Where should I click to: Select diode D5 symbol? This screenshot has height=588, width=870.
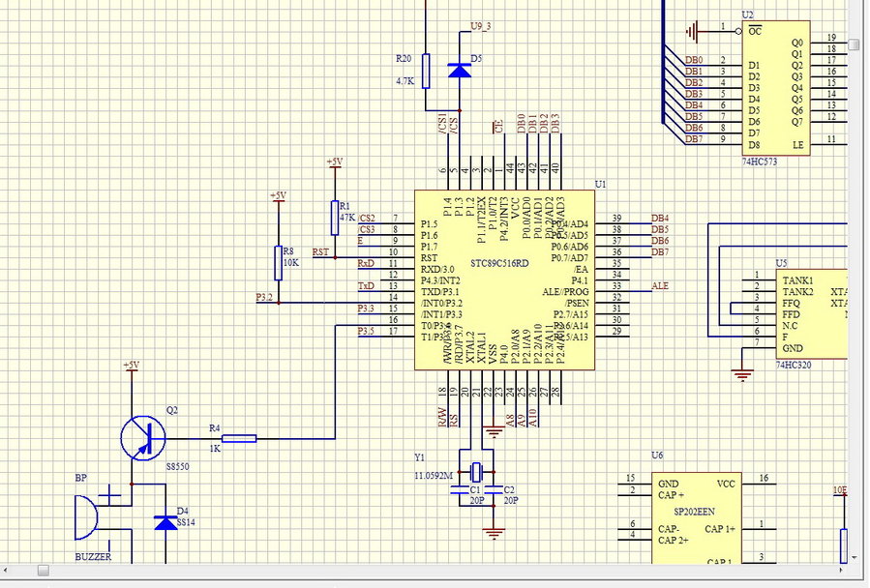tap(460, 70)
